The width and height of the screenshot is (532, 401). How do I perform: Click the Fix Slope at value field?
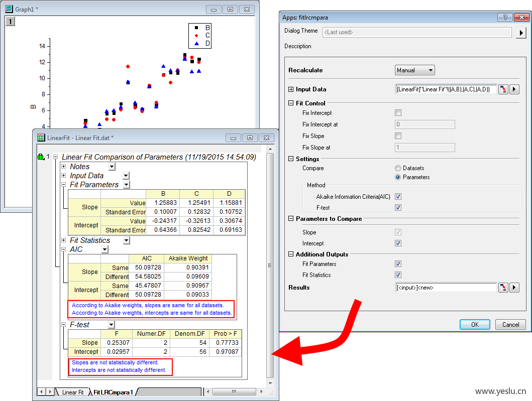(425, 148)
